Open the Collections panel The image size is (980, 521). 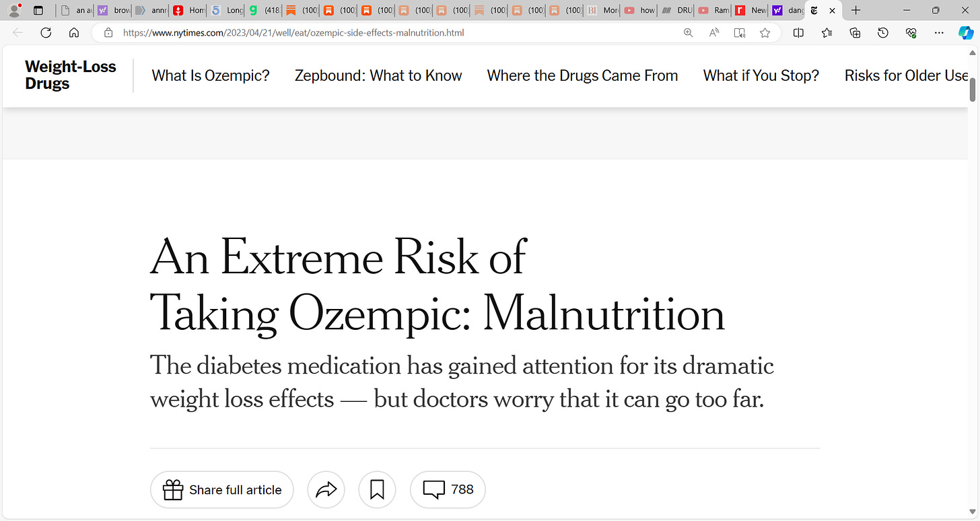[x=855, y=32]
